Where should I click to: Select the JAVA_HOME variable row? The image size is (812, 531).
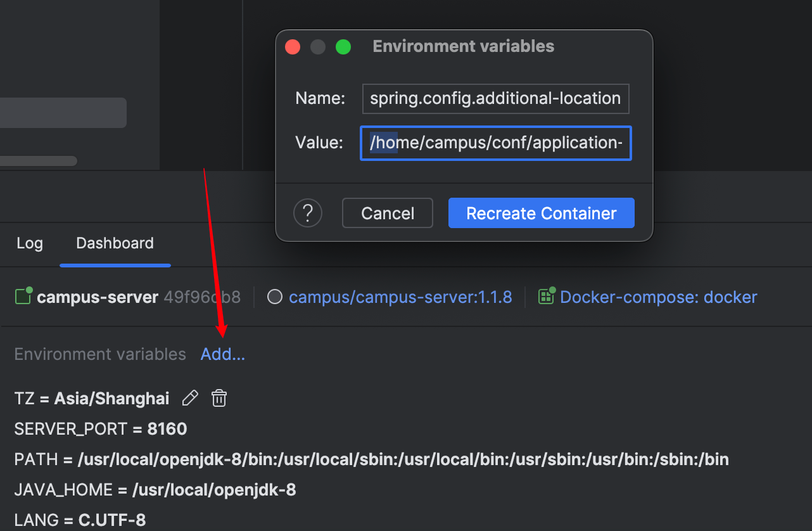[155, 490]
